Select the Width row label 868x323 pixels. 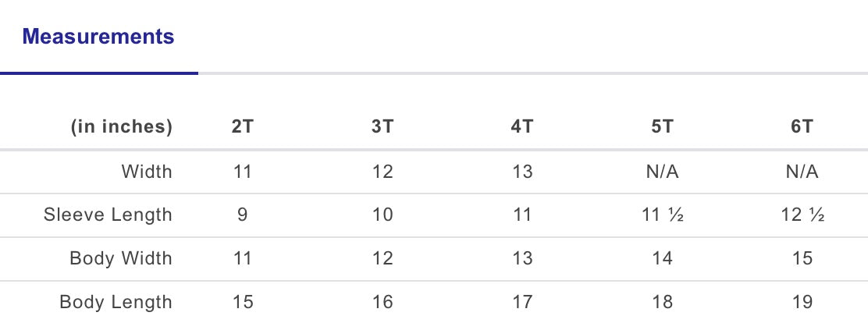(x=147, y=172)
